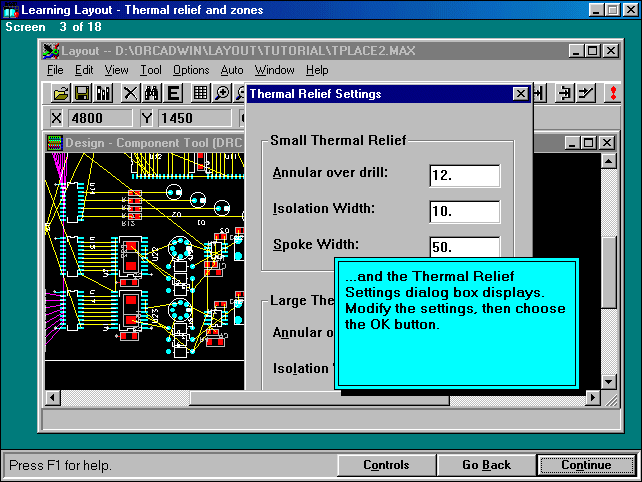Image resolution: width=642 pixels, height=482 pixels.
Task: Open the File menu
Action: [x=55, y=70]
